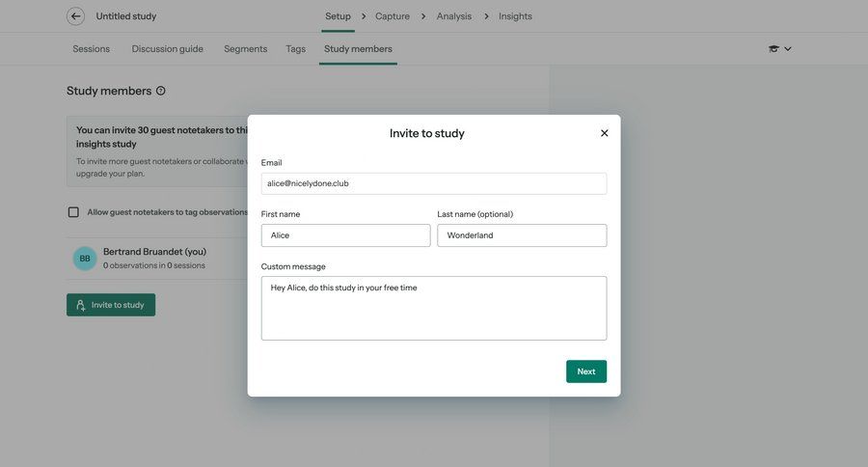Switch to the Tags tab
Viewport: 868px width, 467px height.
(x=295, y=49)
